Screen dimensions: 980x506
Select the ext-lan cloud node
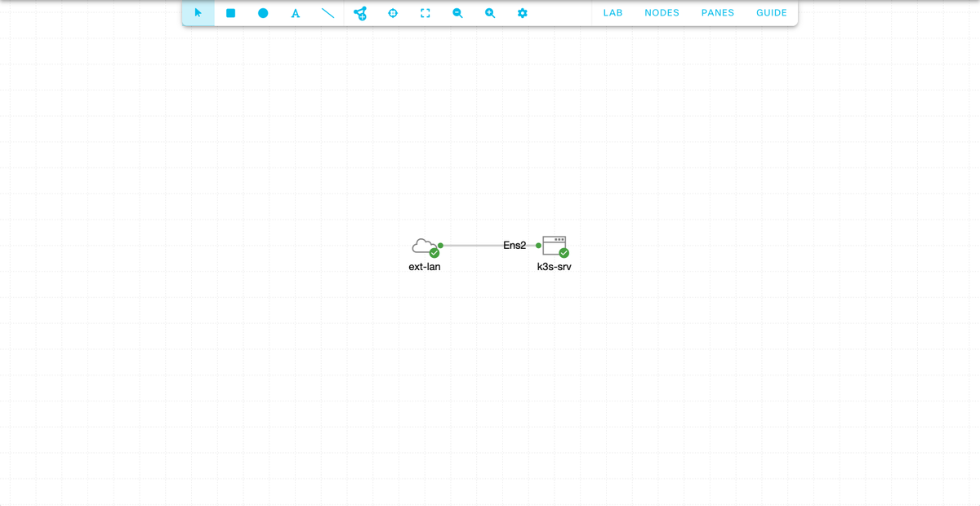(x=424, y=246)
